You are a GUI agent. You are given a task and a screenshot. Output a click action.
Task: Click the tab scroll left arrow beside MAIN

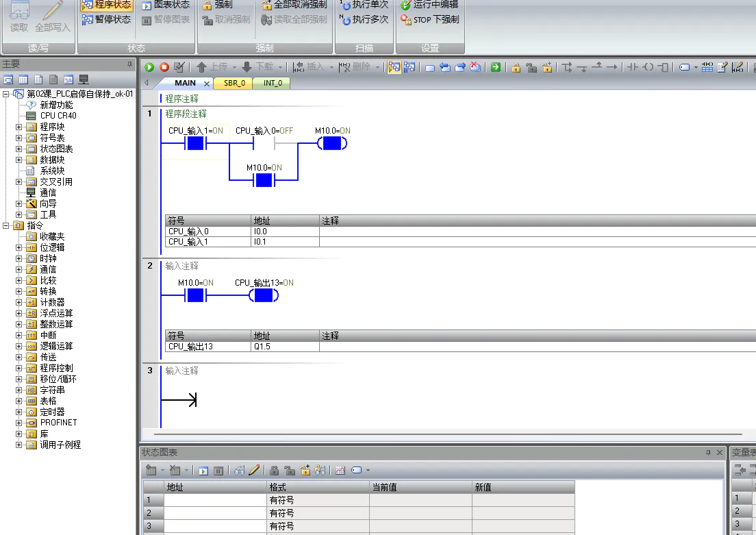147,83
